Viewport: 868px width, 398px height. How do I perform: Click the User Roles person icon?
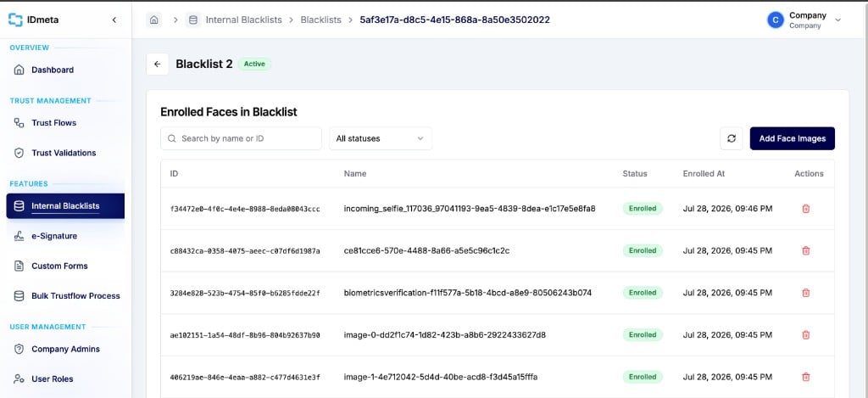point(19,378)
